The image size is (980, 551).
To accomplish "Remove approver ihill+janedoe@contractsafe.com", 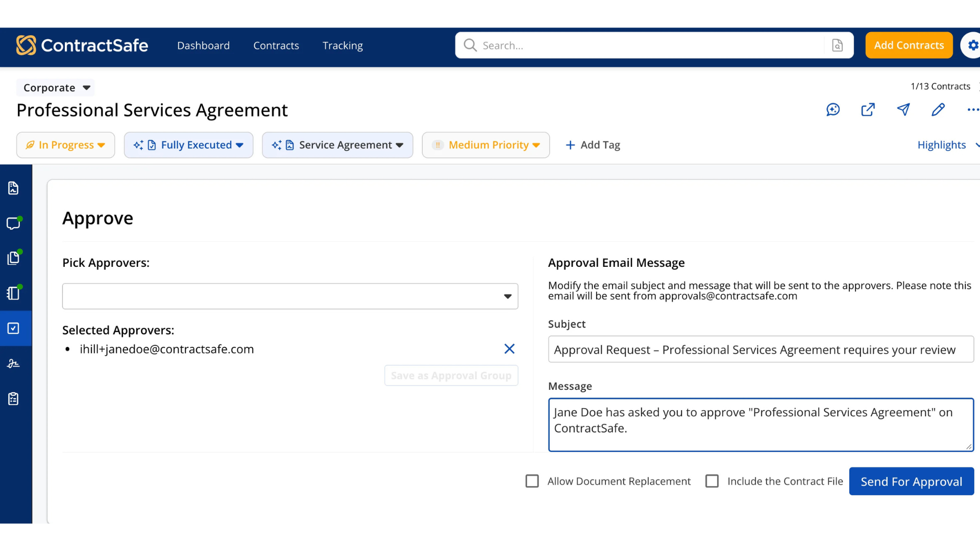I will pos(509,349).
